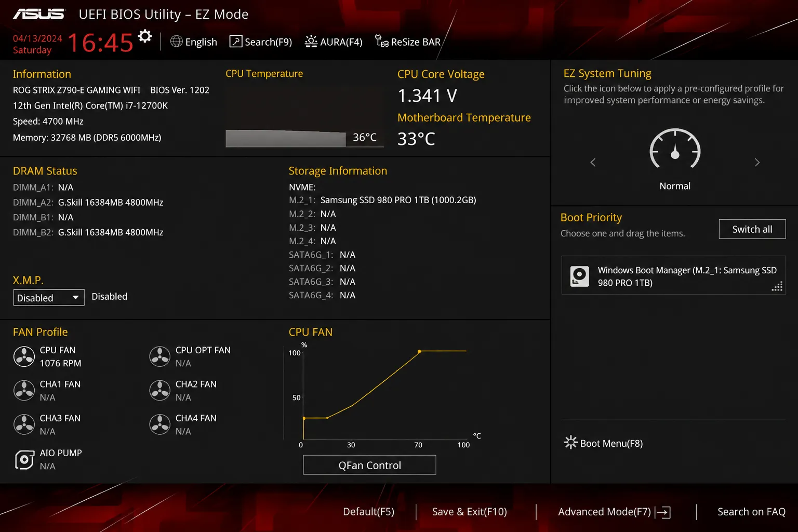The width and height of the screenshot is (798, 532).
Task: Open the X.M.P. dropdown
Action: pos(49,298)
